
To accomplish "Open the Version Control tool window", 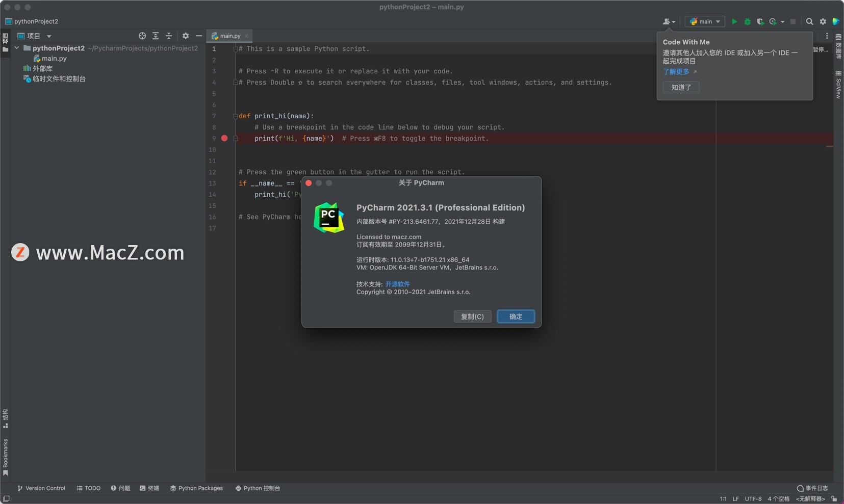I will (x=41, y=488).
